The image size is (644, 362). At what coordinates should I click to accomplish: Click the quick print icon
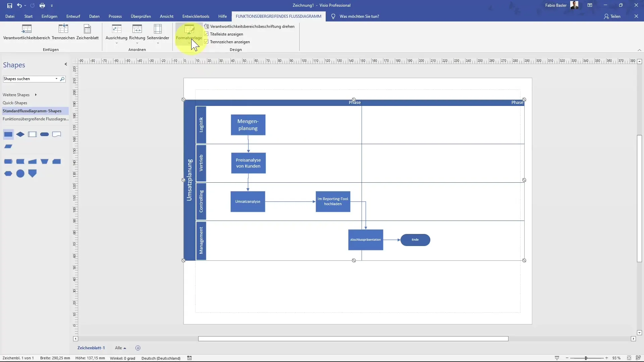point(42,5)
